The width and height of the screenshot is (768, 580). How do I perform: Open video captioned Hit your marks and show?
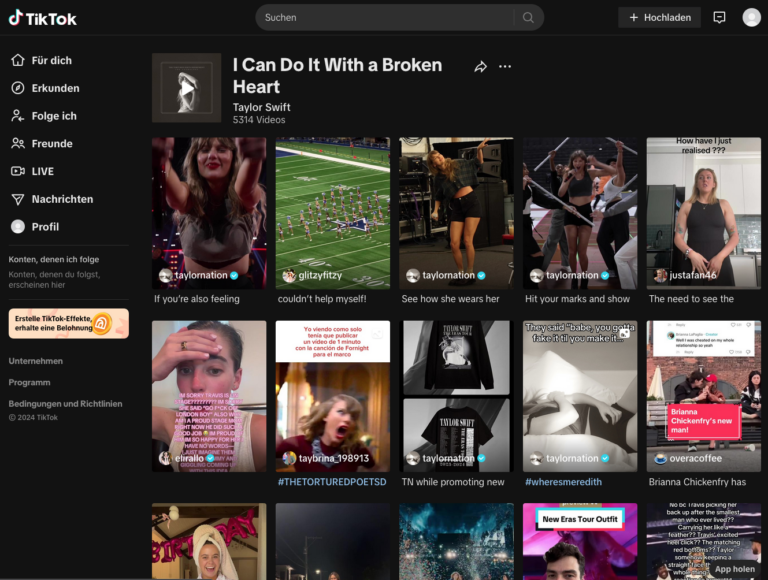(x=580, y=213)
